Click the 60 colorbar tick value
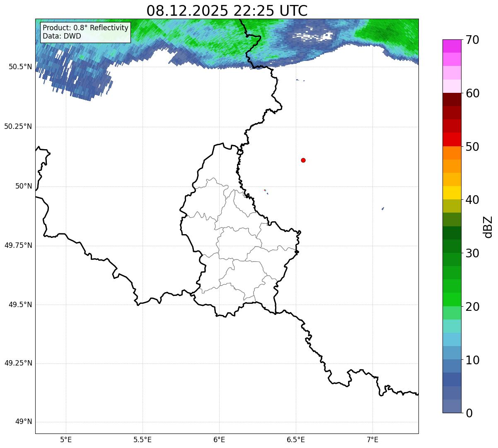 (472, 93)
